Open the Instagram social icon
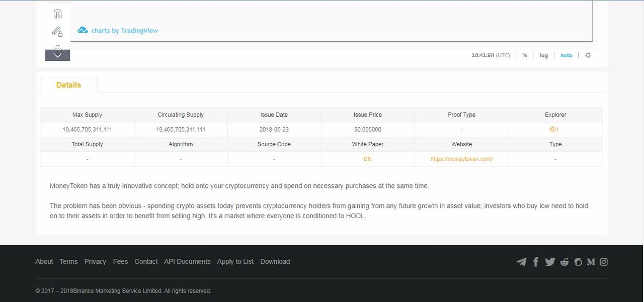This screenshot has height=302, width=644. [x=604, y=262]
